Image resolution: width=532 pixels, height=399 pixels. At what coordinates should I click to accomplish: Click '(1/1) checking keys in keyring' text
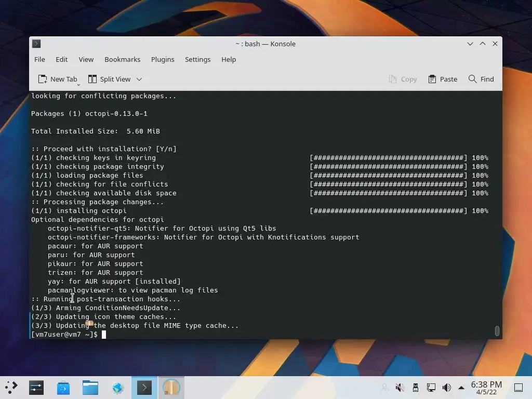click(x=94, y=158)
